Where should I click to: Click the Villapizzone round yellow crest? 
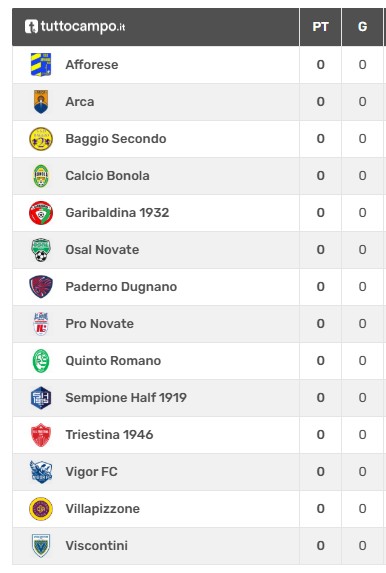tap(41, 509)
